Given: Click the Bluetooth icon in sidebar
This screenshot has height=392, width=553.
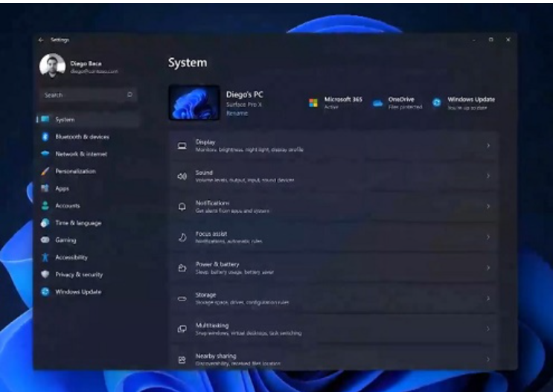Looking at the screenshot, I should pos(45,136).
